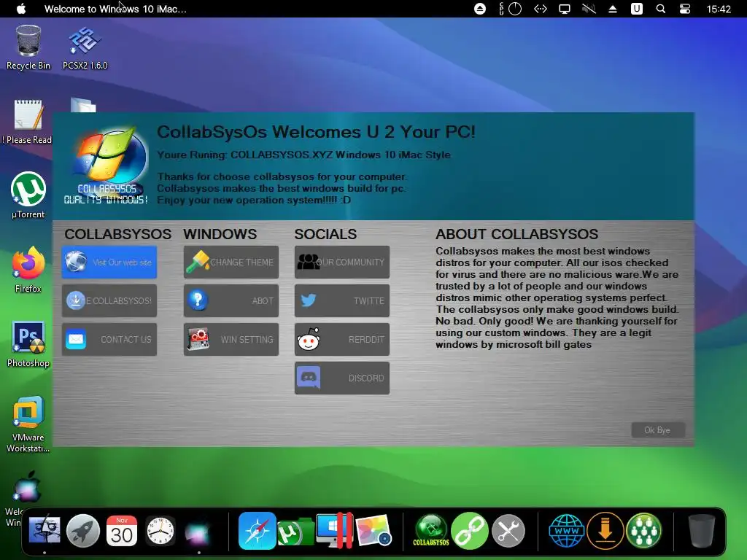This screenshot has height=560, width=747.
Task: Open the WWW globe dock icon
Action: tap(566, 530)
